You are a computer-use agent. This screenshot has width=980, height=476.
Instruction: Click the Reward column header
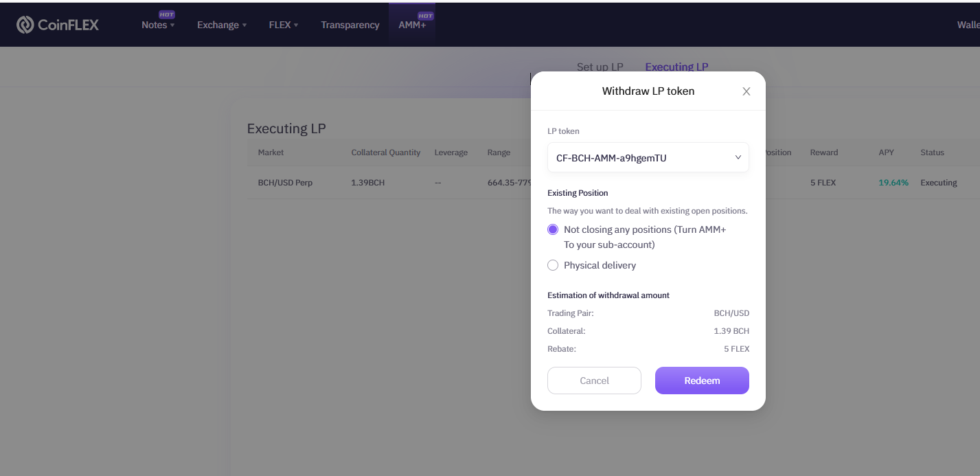tap(824, 152)
